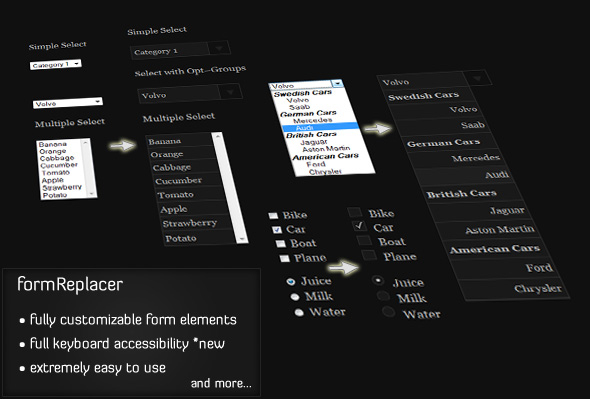Viewport: 590px width, 399px height.
Task: Choose Saab in the white native dropdown list
Action: [x=300, y=107]
